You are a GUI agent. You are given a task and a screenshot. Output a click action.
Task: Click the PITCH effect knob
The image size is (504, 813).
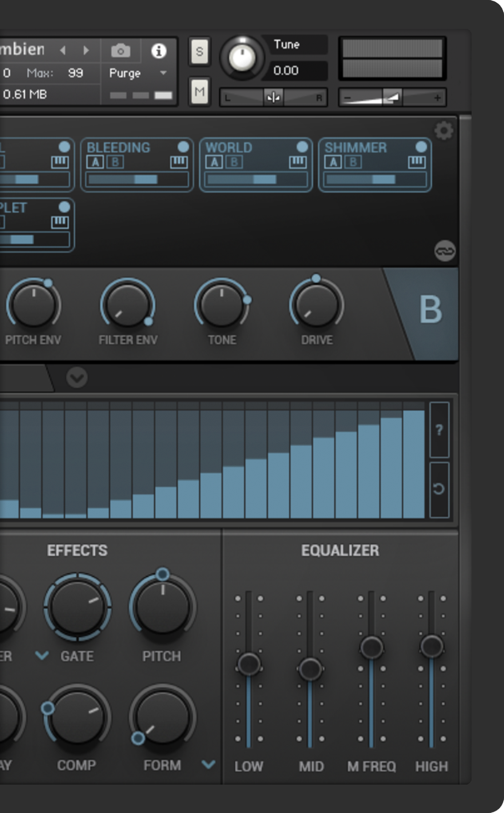tap(163, 607)
